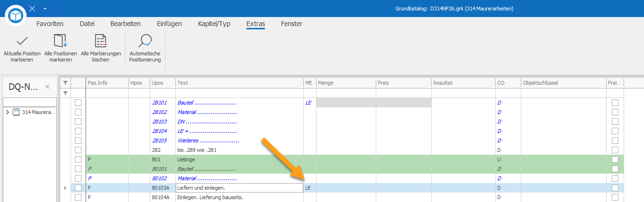Viewport: 644px width, 202px height.
Task: Click the book icon beside 314 Maurera...
Action: (16, 112)
